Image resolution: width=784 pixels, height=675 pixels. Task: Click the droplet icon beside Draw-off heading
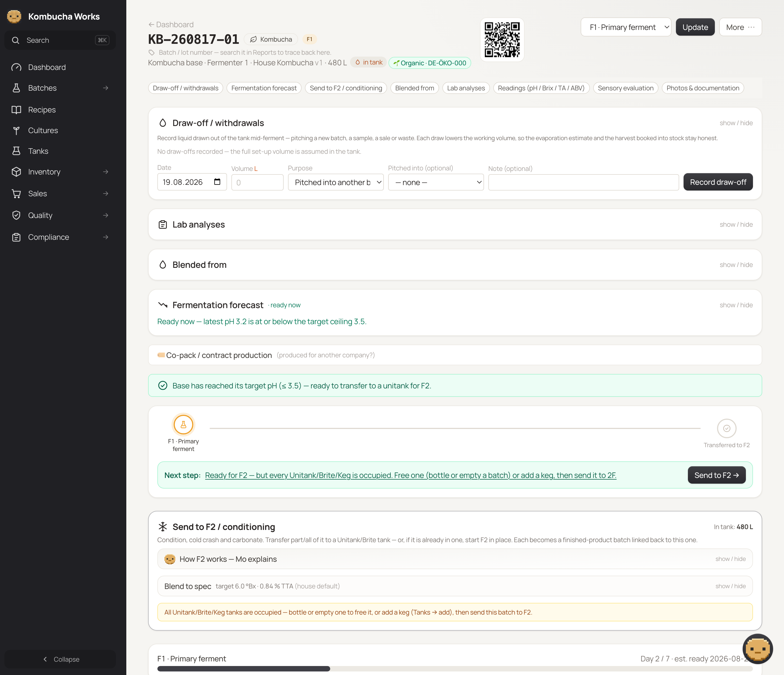[163, 123]
